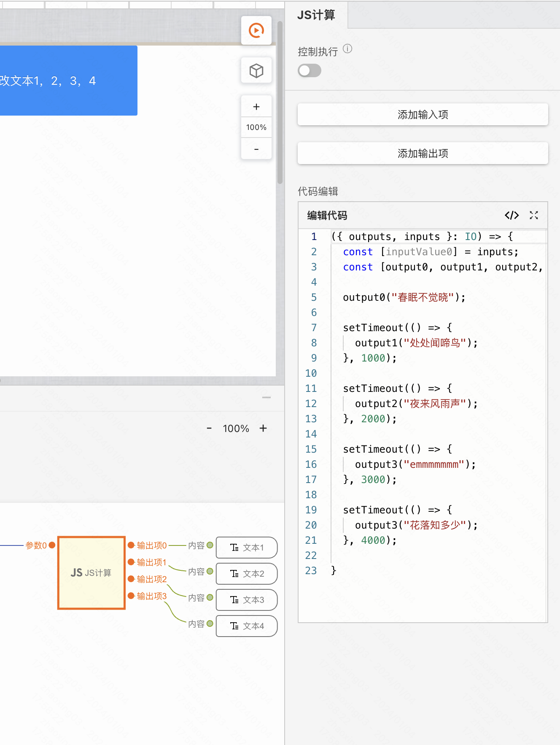Select the 文本4 node
The width and height of the screenshot is (560, 745).
[247, 626]
